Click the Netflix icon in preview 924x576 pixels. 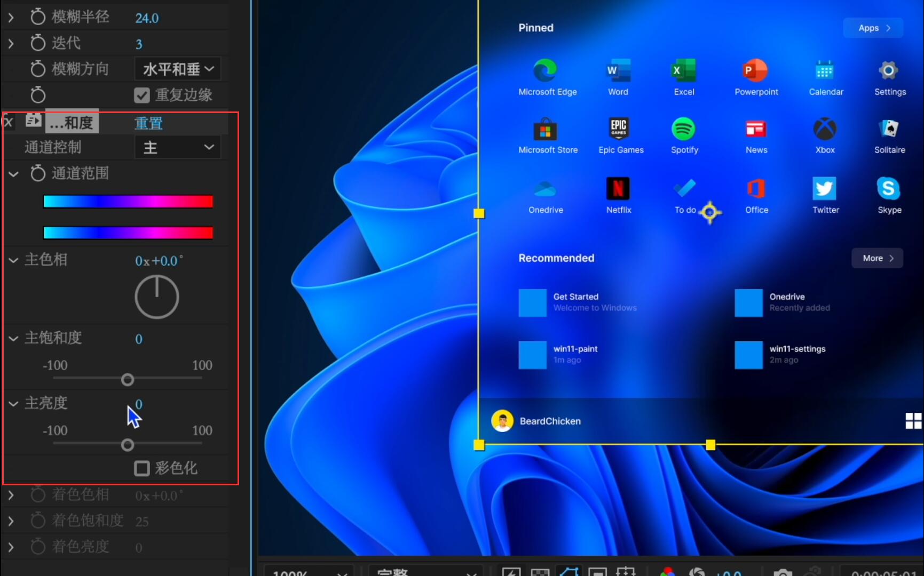tap(618, 188)
